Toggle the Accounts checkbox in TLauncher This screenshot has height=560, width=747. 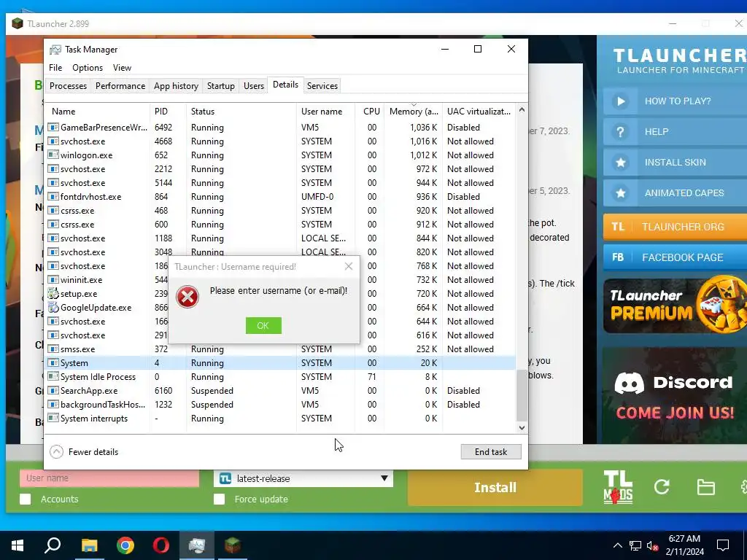(26, 499)
